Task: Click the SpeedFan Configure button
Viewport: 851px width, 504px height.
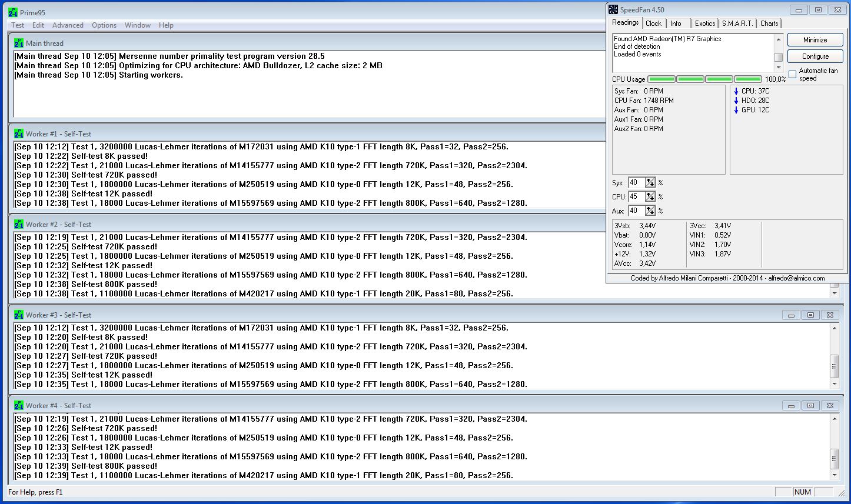Action: 815,56
